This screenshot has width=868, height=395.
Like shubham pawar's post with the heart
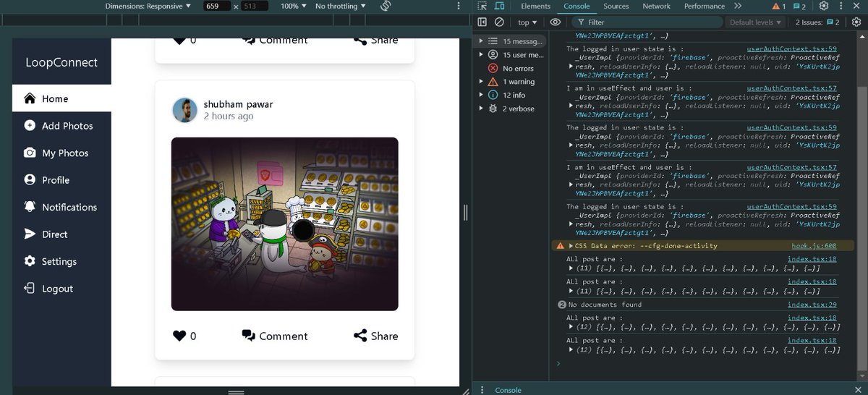coord(179,336)
